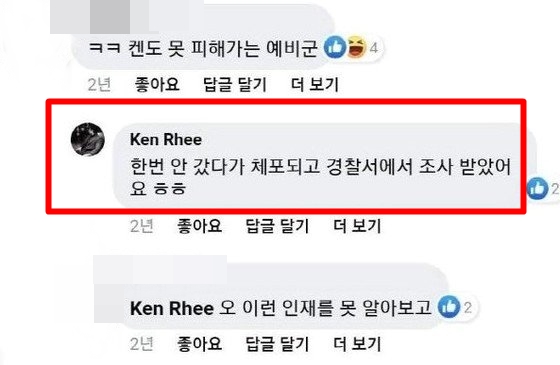Click 좋아요 under the bottom reply
The height and width of the screenshot is (365, 560).
click(x=199, y=344)
